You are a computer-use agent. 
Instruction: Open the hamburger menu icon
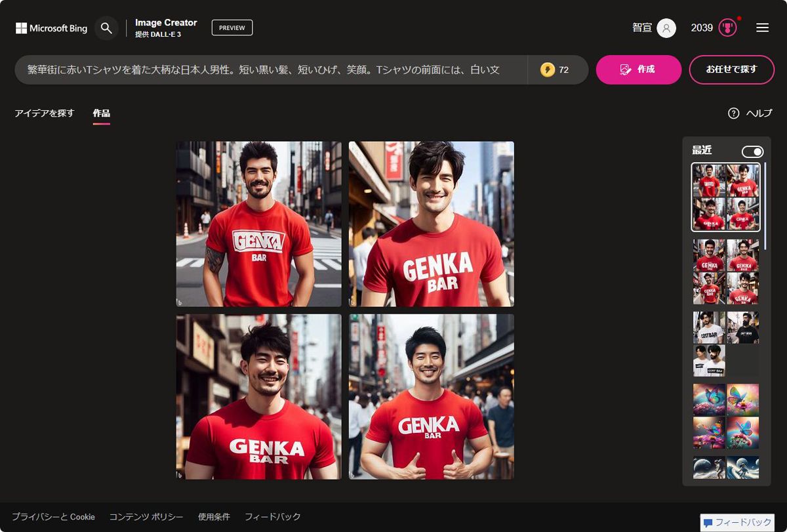762,28
